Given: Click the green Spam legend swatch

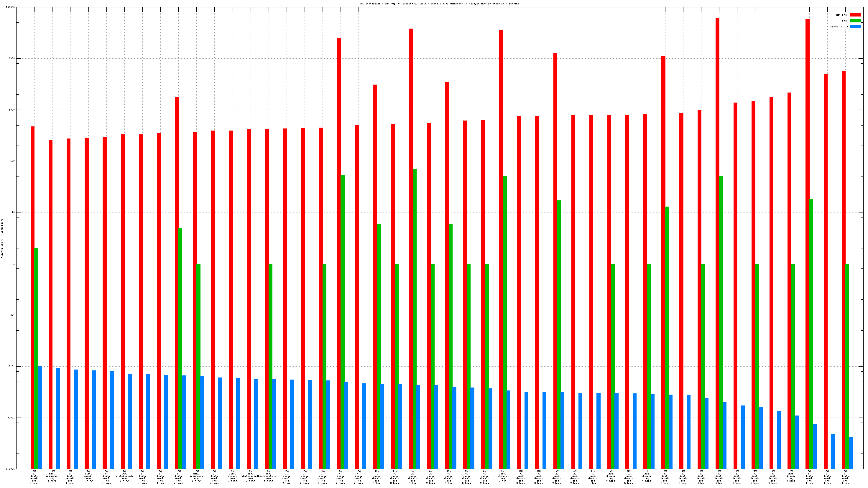Looking at the screenshot, I should [x=855, y=21].
